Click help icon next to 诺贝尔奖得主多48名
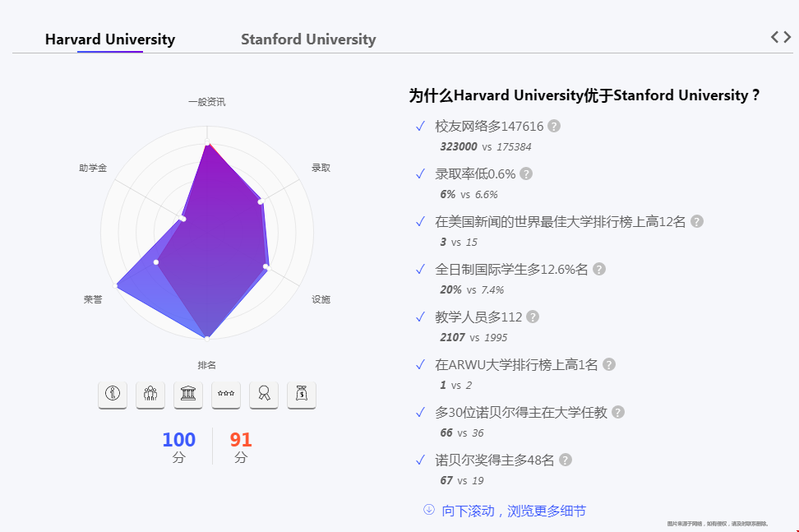 [565, 460]
